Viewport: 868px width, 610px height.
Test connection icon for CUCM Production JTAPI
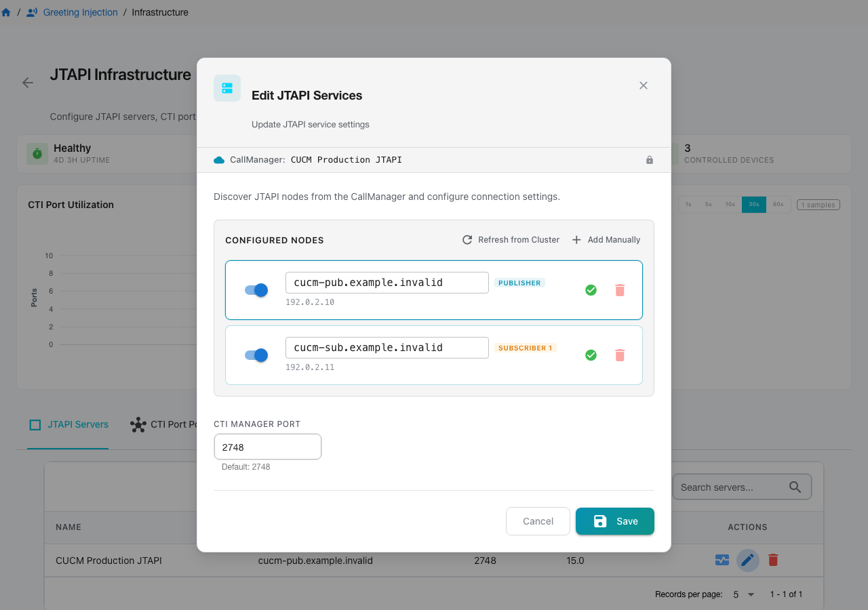(722, 561)
